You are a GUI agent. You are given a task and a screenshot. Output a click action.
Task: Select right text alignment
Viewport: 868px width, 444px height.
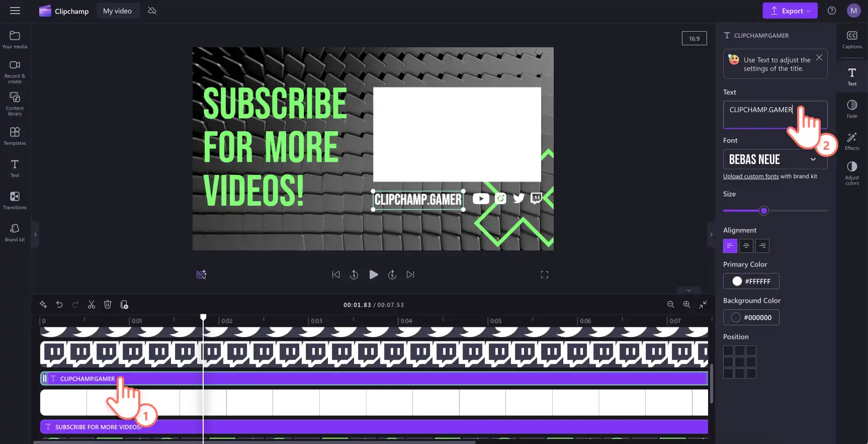tap(762, 246)
